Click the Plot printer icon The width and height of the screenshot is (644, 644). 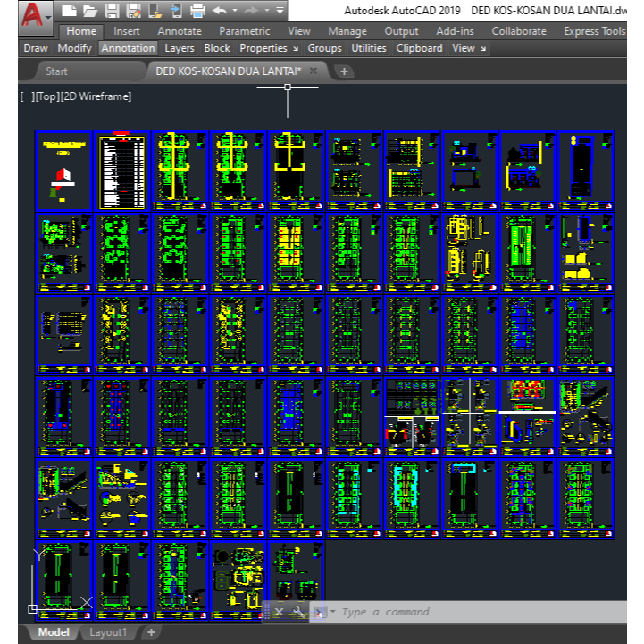(x=197, y=11)
